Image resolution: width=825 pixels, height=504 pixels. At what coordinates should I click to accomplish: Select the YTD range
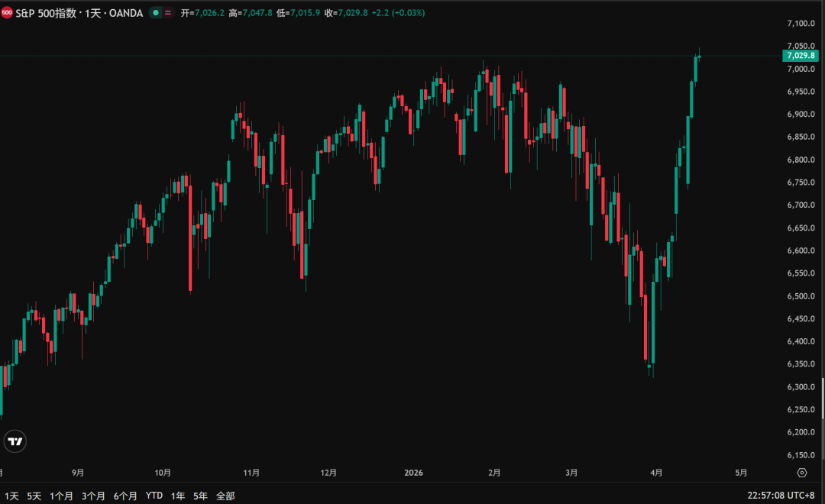pyautogui.click(x=154, y=496)
